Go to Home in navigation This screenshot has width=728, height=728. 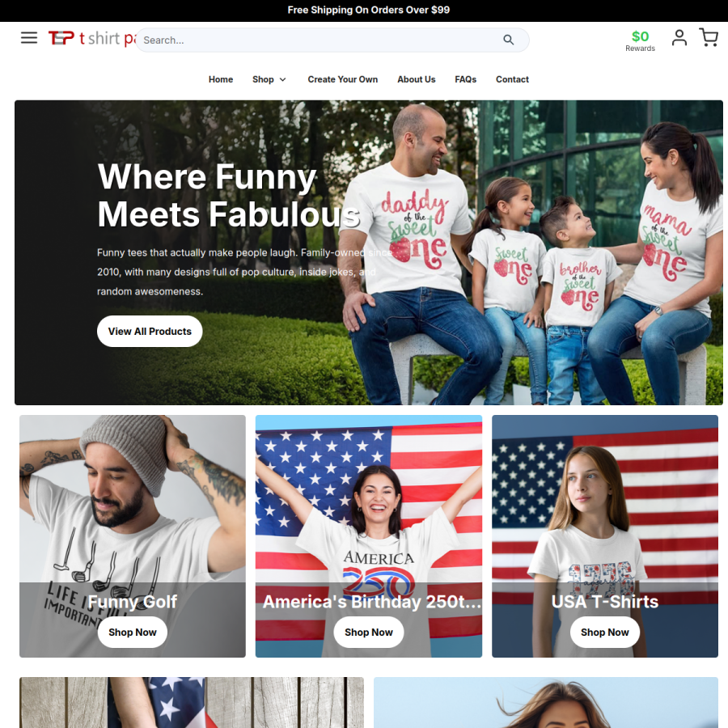pyautogui.click(x=221, y=79)
